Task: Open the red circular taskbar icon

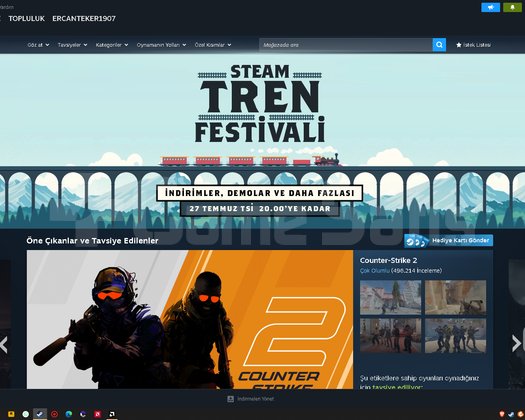Action: 54,414
